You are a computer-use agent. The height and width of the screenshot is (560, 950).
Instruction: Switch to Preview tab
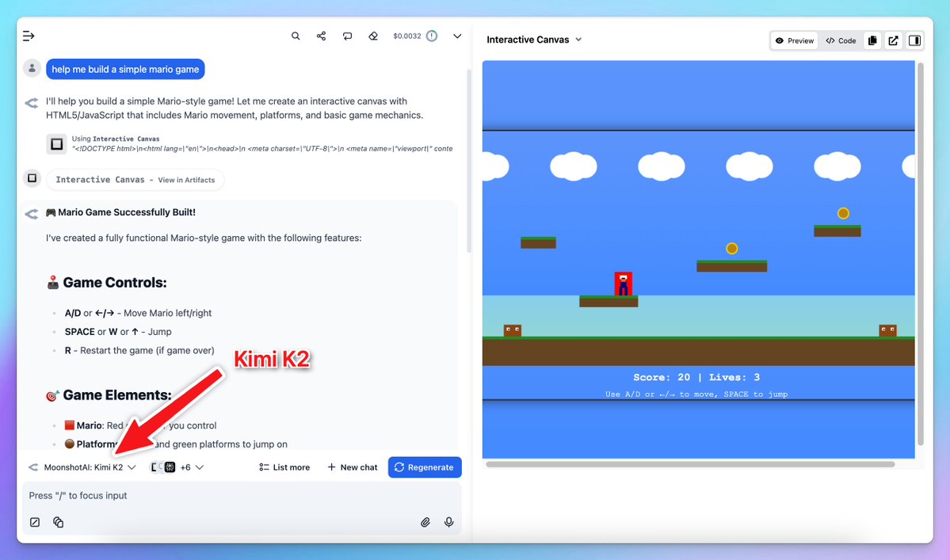click(x=795, y=40)
